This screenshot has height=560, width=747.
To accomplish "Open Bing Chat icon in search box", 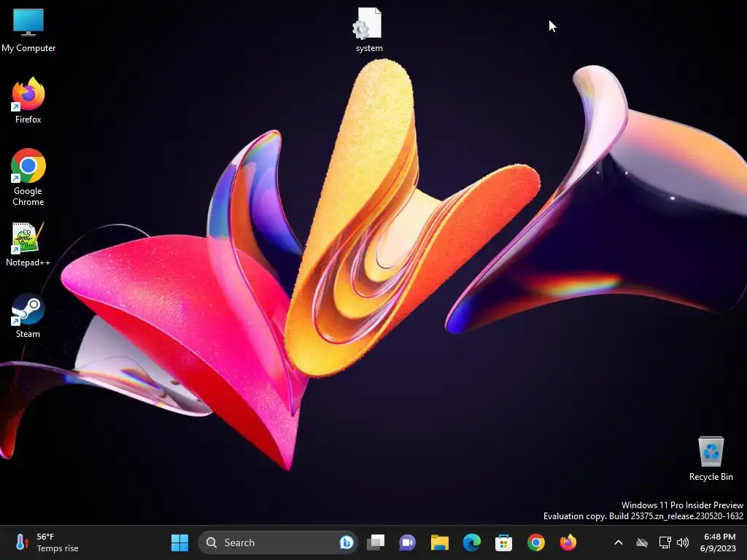I will click(x=347, y=542).
